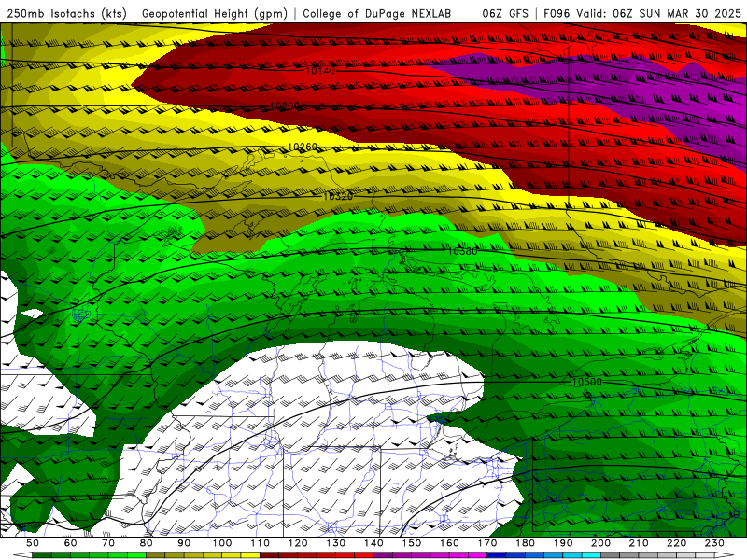Click the 50 value on the color scale
747x560 pixels.
pos(33,543)
